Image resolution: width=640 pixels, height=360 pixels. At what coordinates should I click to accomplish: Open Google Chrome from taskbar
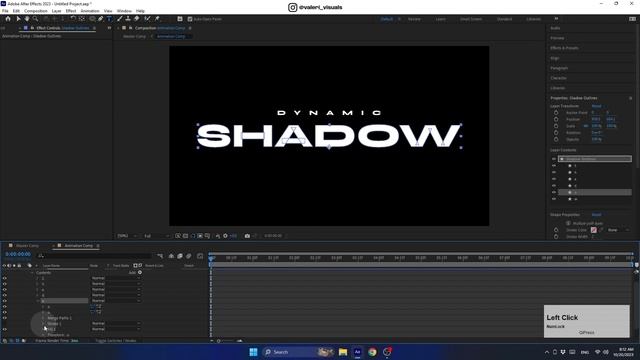(x=372, y=352)
